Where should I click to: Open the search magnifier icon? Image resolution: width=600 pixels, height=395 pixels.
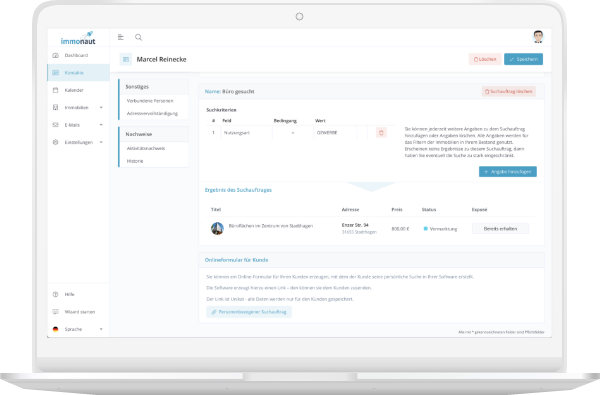click(139, 37)
